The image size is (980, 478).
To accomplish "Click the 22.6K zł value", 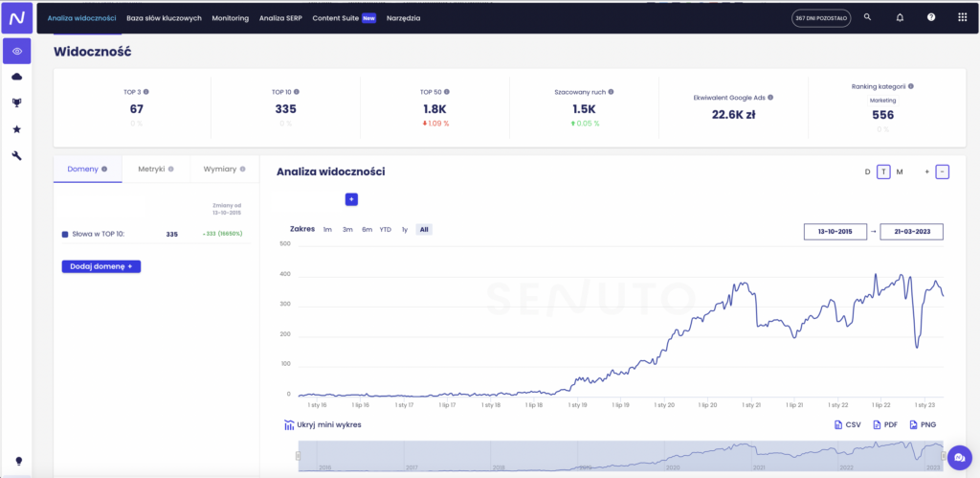I will point(734,114).
